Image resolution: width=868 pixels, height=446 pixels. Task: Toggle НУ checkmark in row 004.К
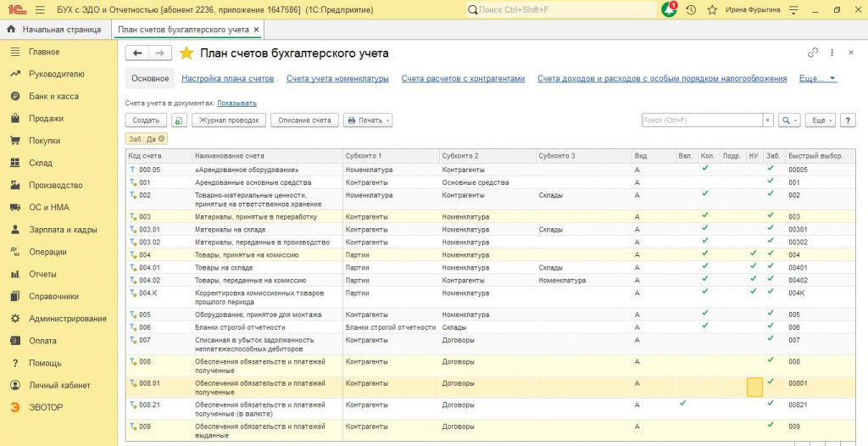click(753, 290)
